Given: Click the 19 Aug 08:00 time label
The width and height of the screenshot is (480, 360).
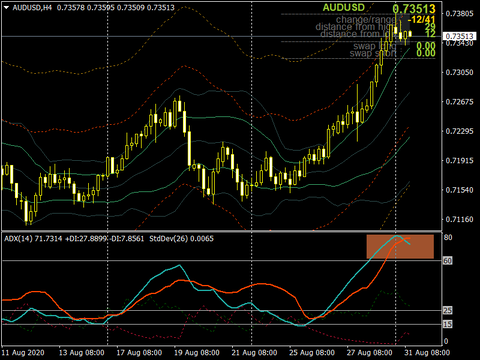Looking at the screenshot, I should coord(197,353).
